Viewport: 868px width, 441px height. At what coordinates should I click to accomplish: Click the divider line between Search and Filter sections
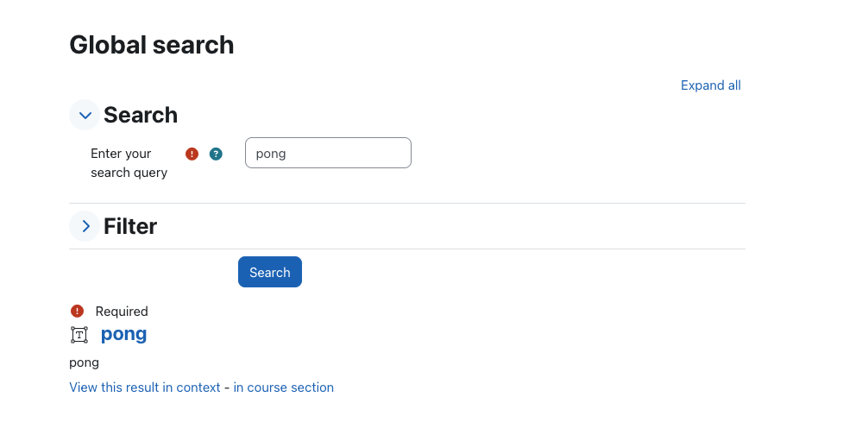407,204
